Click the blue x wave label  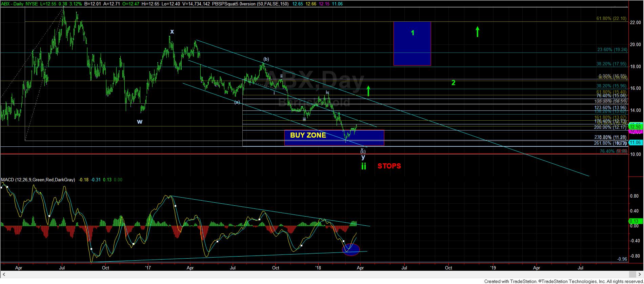click(x=172, y=32)
